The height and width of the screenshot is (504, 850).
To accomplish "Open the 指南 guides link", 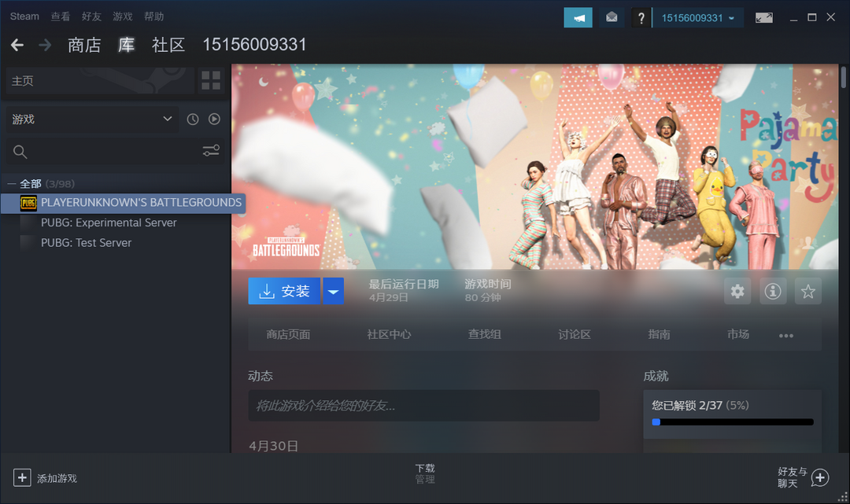I will click(x=659, y=334).
